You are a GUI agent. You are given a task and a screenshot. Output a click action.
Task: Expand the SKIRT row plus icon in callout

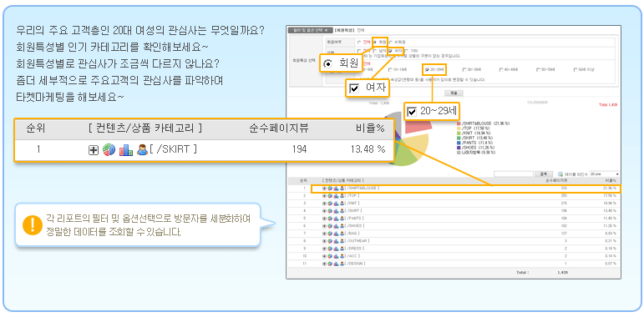(94, 150)
